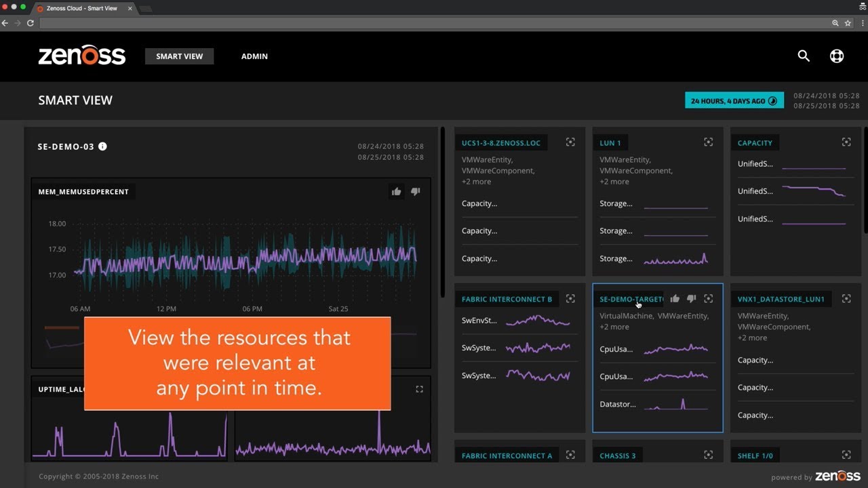Click the info icon next to SE-DEMO-03

[102, 146]
